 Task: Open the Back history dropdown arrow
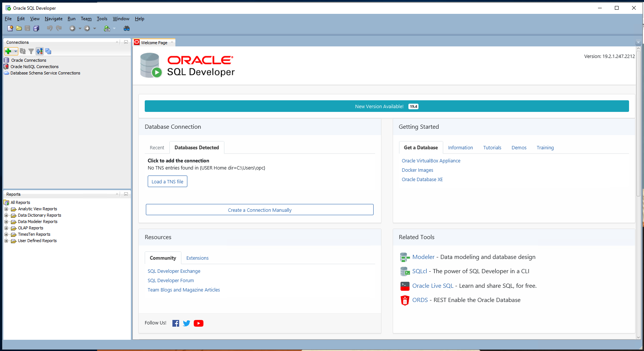tap(80, 28)
